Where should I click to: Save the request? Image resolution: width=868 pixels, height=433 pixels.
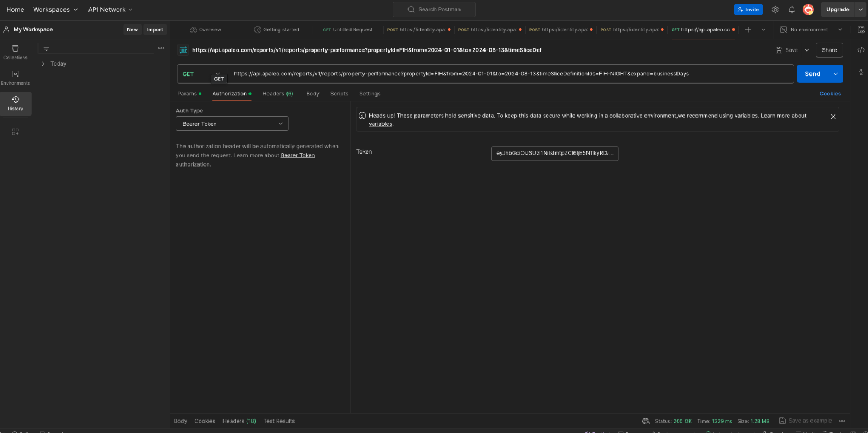(787, 50)
